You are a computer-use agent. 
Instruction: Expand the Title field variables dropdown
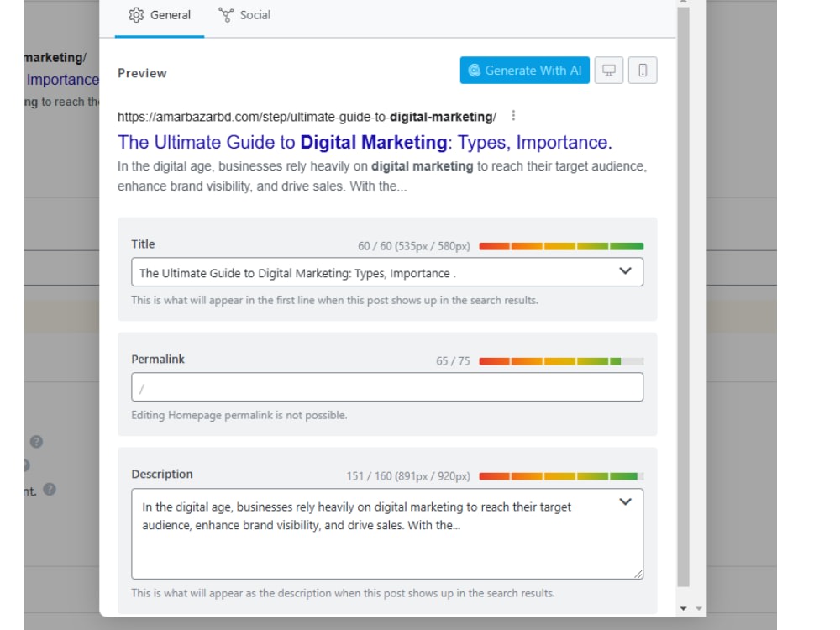[x=625, y=271]
